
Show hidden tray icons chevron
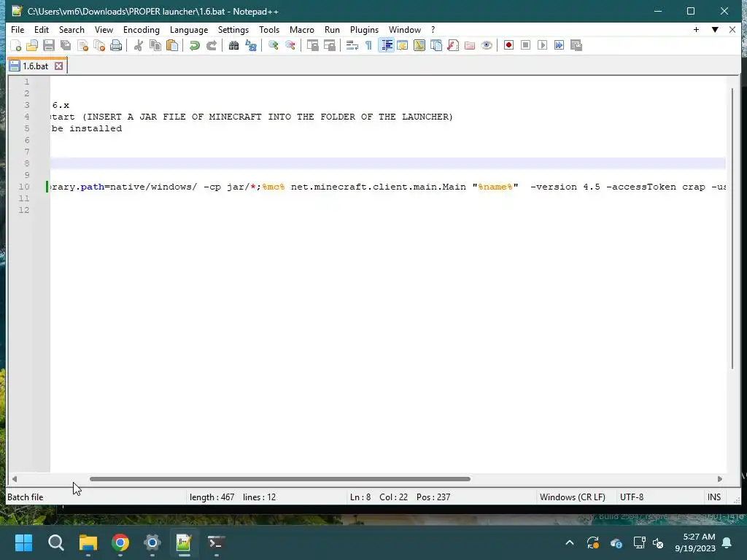(x=569, y=542)
